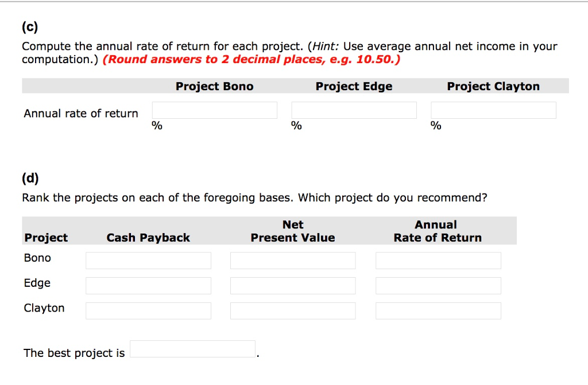Click the red rounding instruction text

tap(252, 60)
